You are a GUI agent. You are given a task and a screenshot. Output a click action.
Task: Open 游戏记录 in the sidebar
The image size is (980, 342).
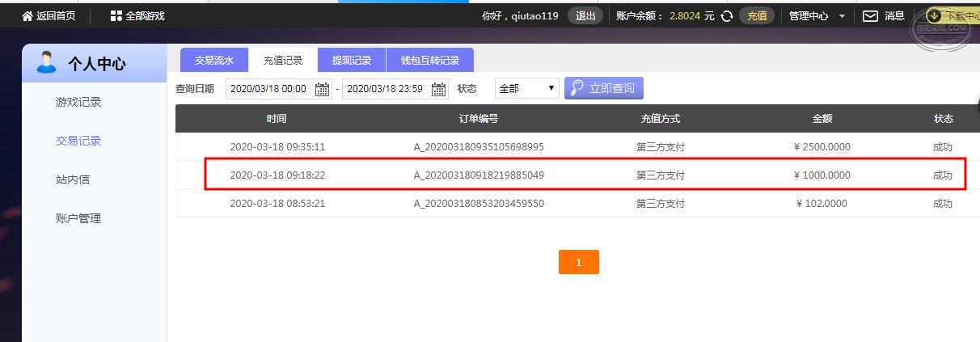[78, 102]
